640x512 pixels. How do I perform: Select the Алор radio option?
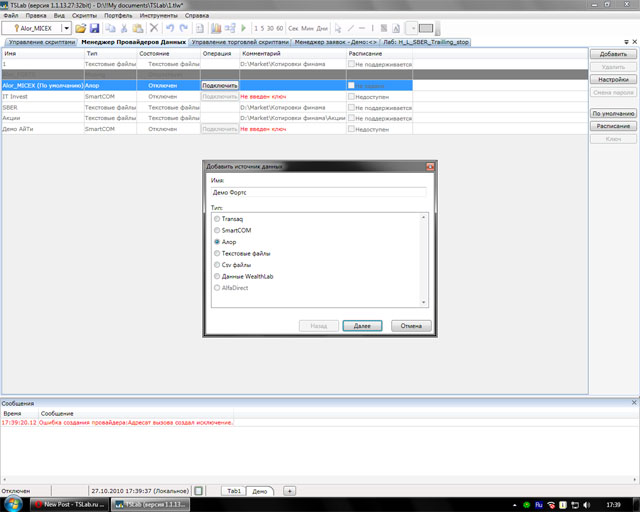[x=217, y=242]
